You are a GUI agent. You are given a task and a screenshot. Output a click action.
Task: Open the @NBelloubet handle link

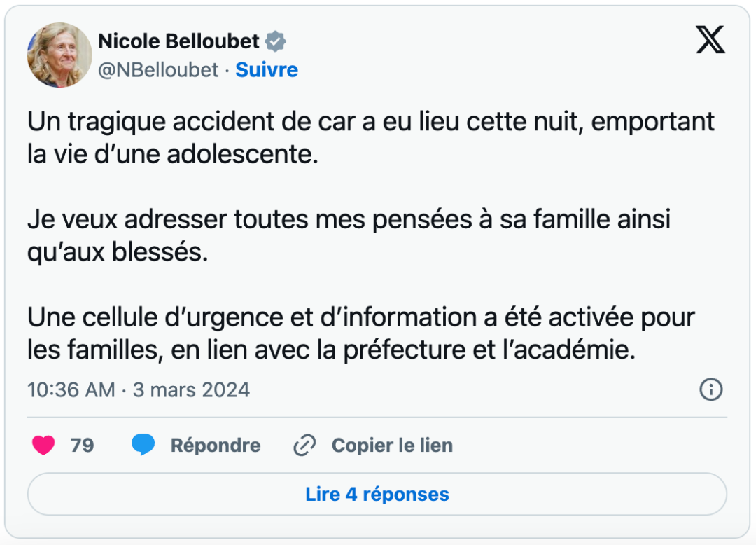point(158,70)
